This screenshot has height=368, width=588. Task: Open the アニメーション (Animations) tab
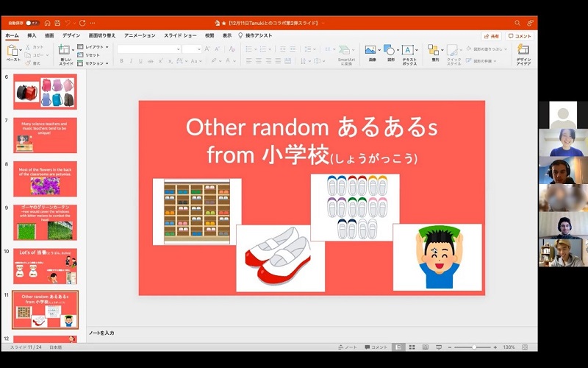click(x=139, y=35)
